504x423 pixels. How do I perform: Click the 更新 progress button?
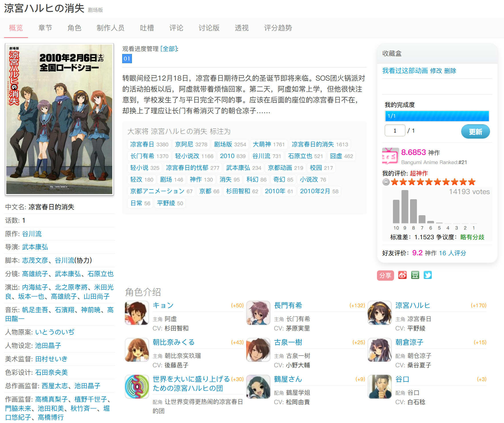(x=475, y=131)
